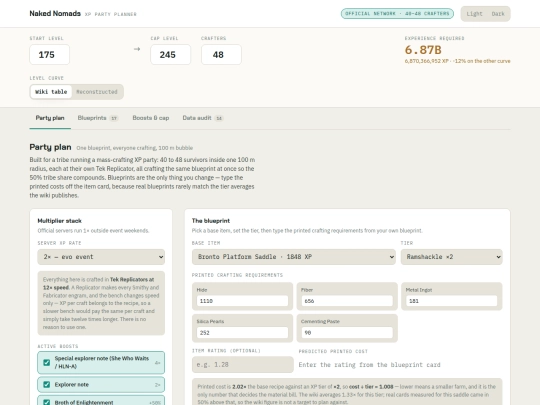This screenshot has height=405, width=540.
Task: Click the Naked Nomads title
Action: click(55, 13)
